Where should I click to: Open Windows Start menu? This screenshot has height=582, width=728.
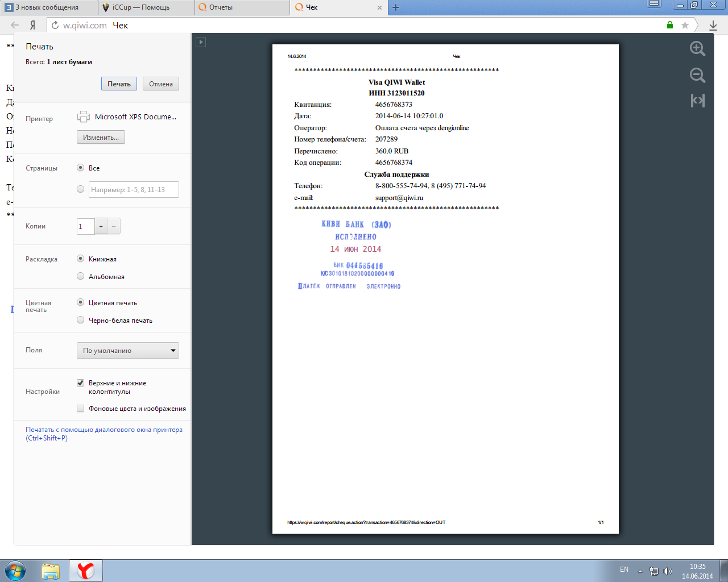15,571
